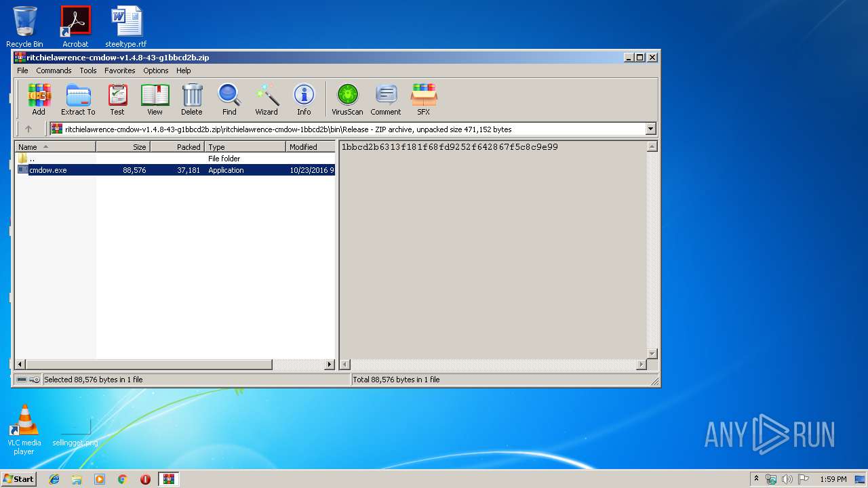The image size is (868, 488).
Task: Click the drive and key status bar icons
Action: tap(28, 380)
